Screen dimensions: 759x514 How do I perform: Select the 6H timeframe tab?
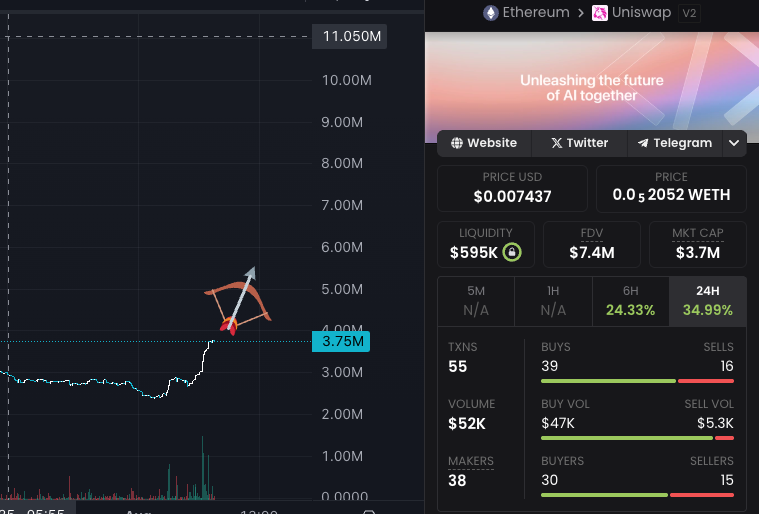(x=631, y=301)
